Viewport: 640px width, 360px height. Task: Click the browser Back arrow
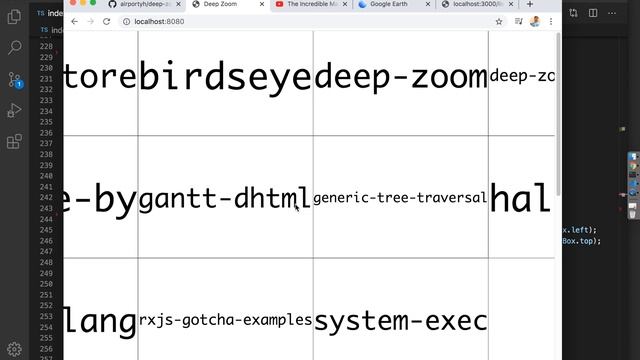pos(74,21)
